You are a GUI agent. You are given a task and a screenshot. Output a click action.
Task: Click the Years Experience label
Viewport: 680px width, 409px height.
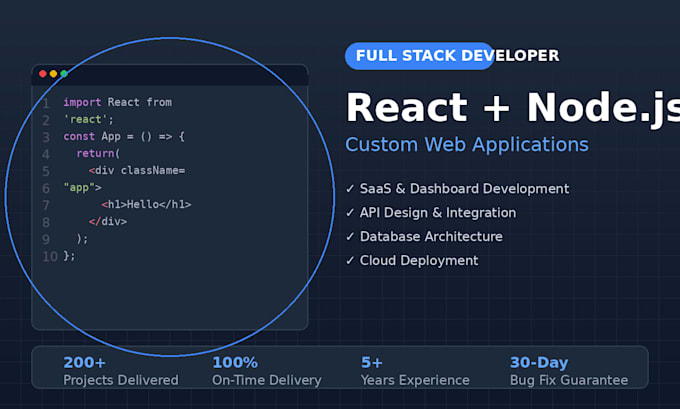point(415,380)
